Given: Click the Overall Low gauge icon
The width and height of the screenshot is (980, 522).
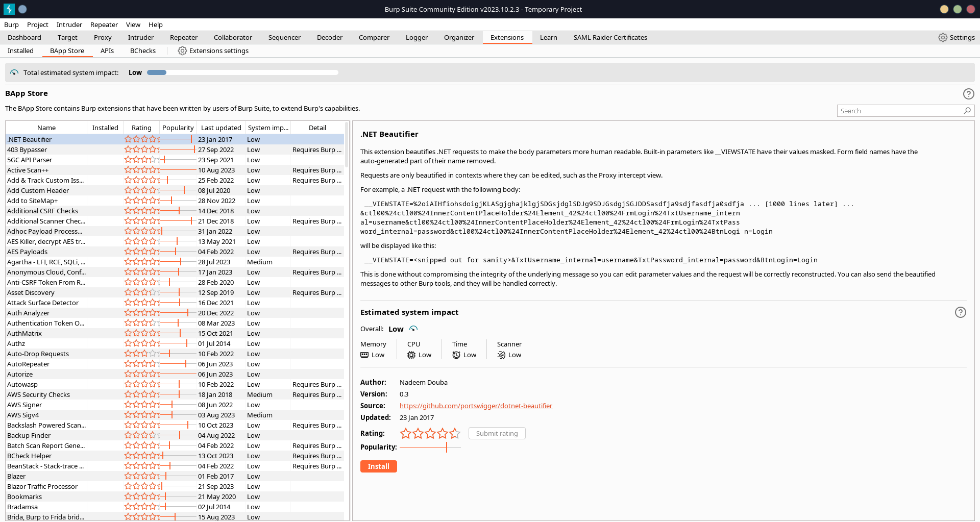Looking at the screenshot, I should point(413,329).
